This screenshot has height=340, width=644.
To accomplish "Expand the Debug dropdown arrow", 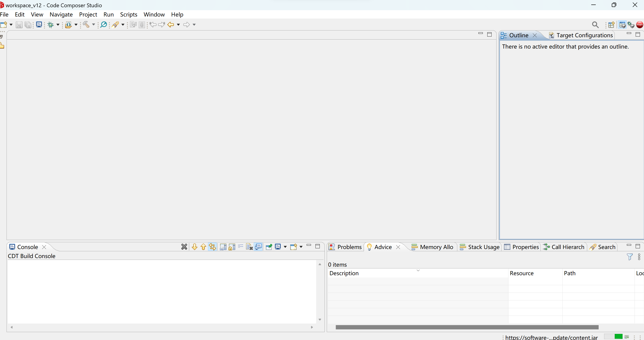I will pyautogui.click(x=58, y=25).
